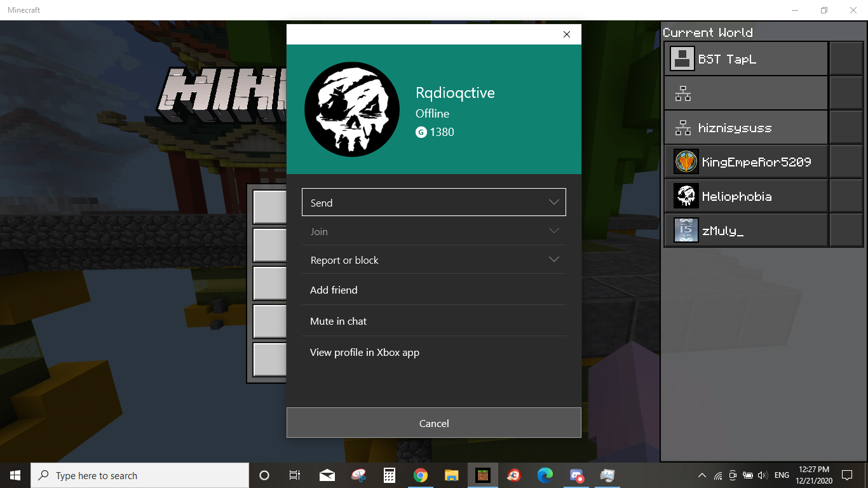
Task: Select hiznisysuss in the player list
Action: pos(746,128)
